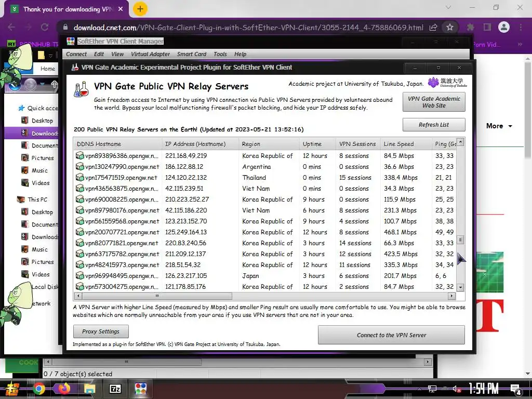Screen dimensions: 532x399
Task: Click the Chrome address bar URL
Action: tap(248, 28)
